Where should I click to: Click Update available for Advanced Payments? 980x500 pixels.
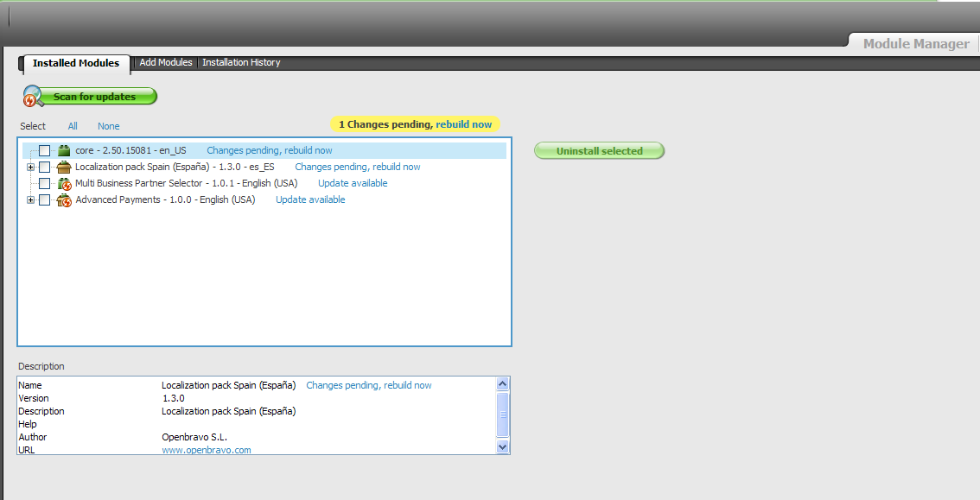[310, 200]
